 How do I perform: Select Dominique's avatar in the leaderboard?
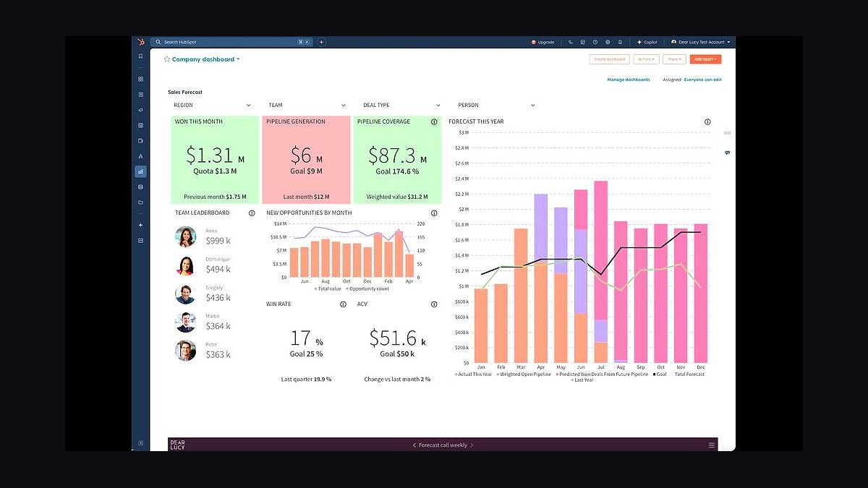coord(186,265)
